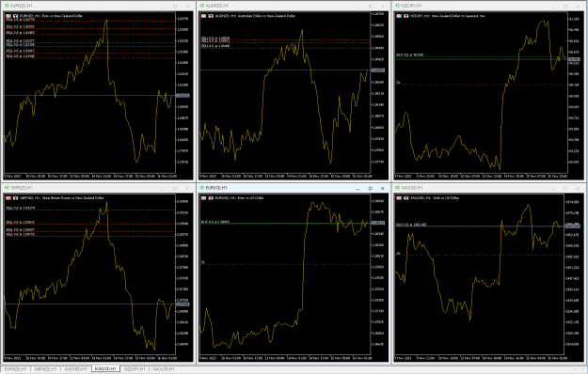Open depth of market icon on EURNZD chart
This screenshot has height=374, width=588.
coord(15,16)
